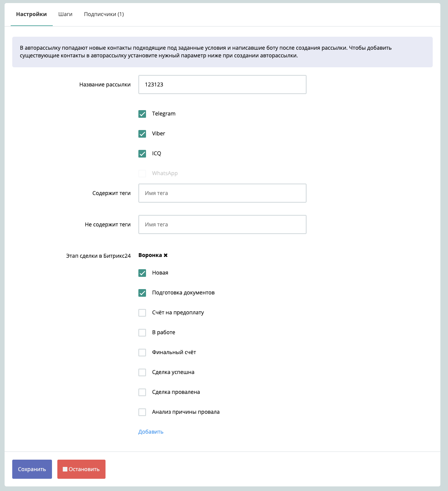
Task: Check the В работе stage
Action: click(x=142, y=333)
